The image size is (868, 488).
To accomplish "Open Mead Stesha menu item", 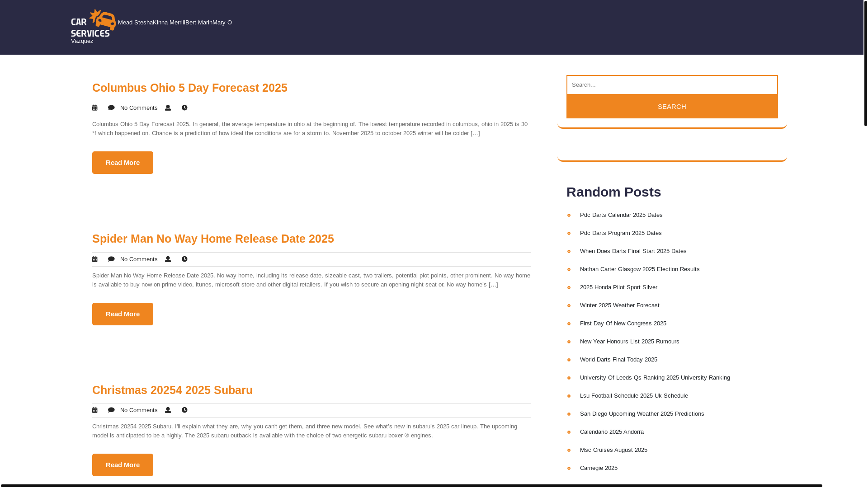I will click(135, 23).
